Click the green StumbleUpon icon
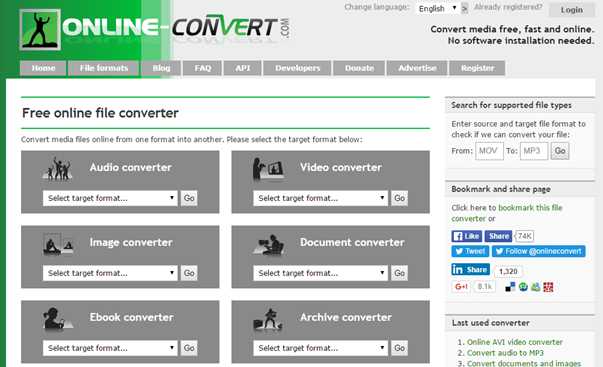 point(523,287)
